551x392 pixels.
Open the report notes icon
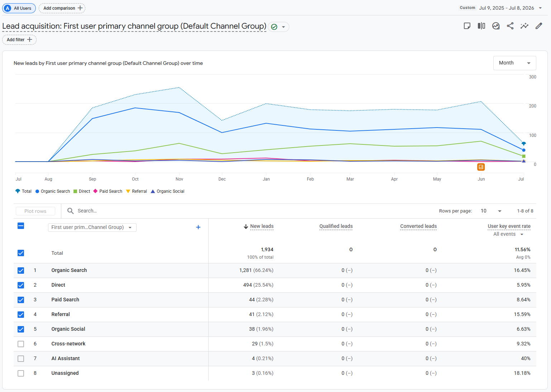[467, 26]
